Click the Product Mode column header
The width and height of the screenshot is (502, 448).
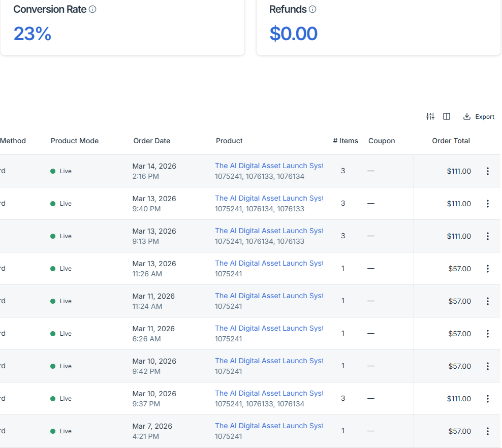75,141
